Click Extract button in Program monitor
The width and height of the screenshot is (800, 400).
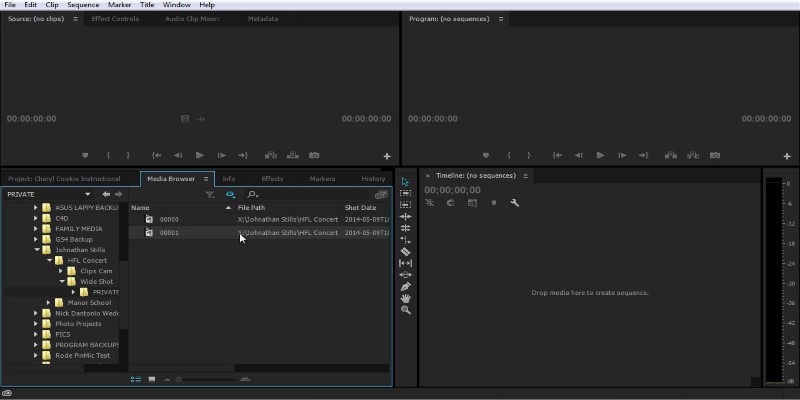pyautogui.click(x=692, y=155)
